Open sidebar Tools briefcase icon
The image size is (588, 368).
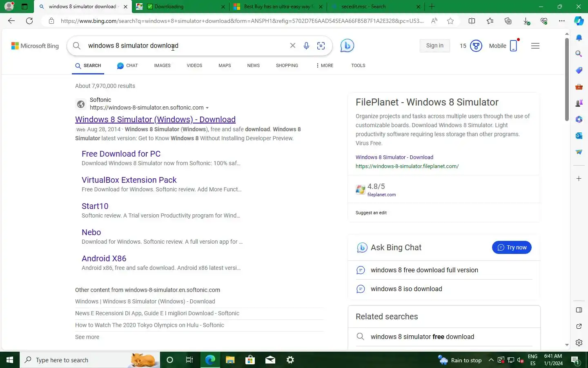point(579,87)
